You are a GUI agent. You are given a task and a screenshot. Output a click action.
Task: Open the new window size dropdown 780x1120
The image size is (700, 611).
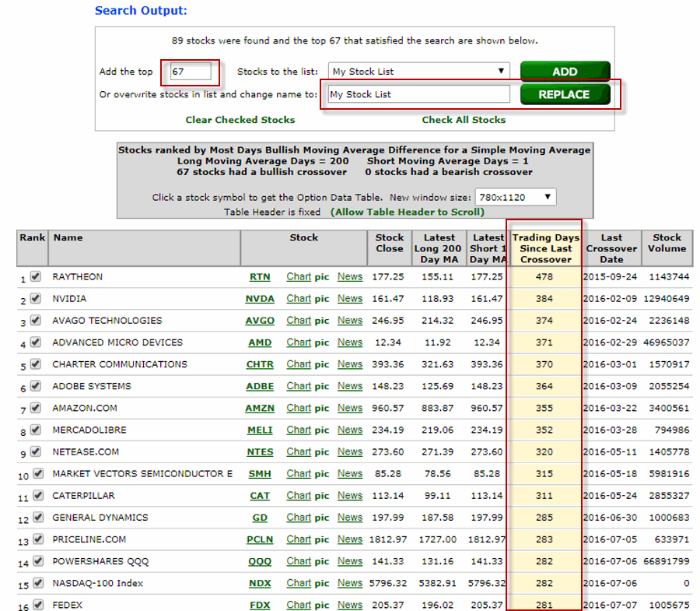(x=516, y=197)
